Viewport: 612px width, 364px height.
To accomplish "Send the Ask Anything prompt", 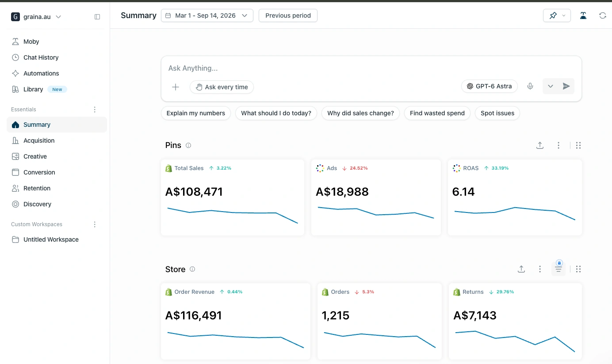I will [566, 86].
